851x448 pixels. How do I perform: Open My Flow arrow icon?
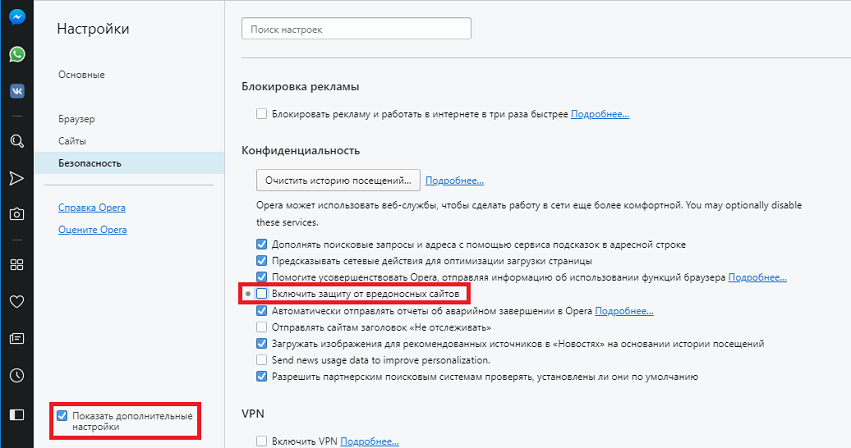click(17, 178)
